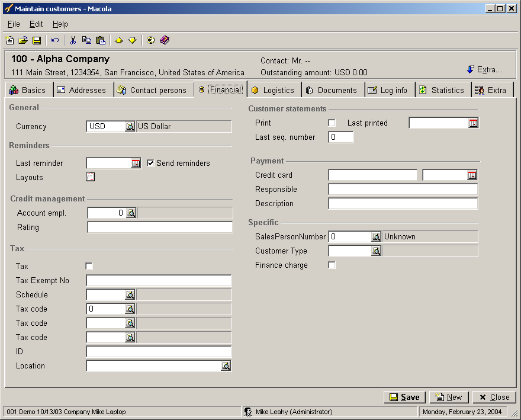Click the Close button at bottom

[x=494, y=397]
